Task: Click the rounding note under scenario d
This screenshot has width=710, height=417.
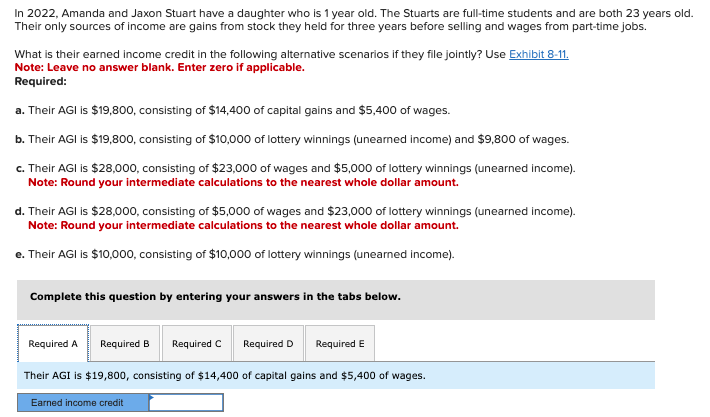Action: (243, 225)
